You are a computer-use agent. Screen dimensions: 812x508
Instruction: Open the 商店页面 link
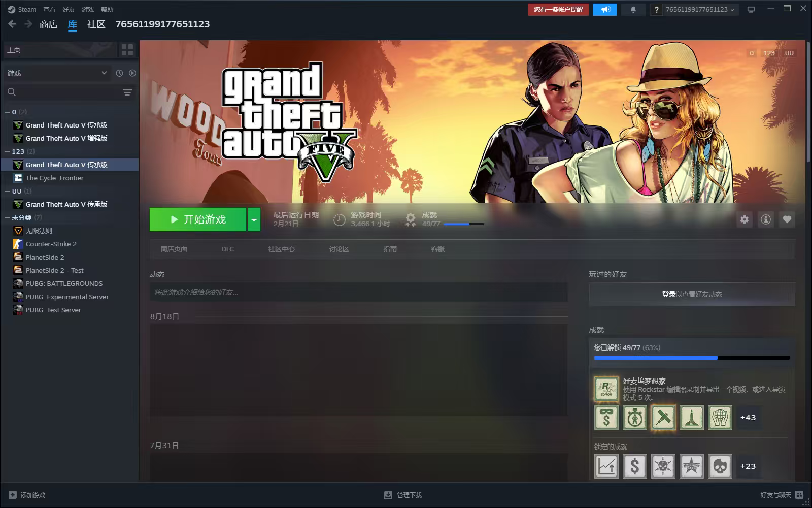click(x=174, y=249)
